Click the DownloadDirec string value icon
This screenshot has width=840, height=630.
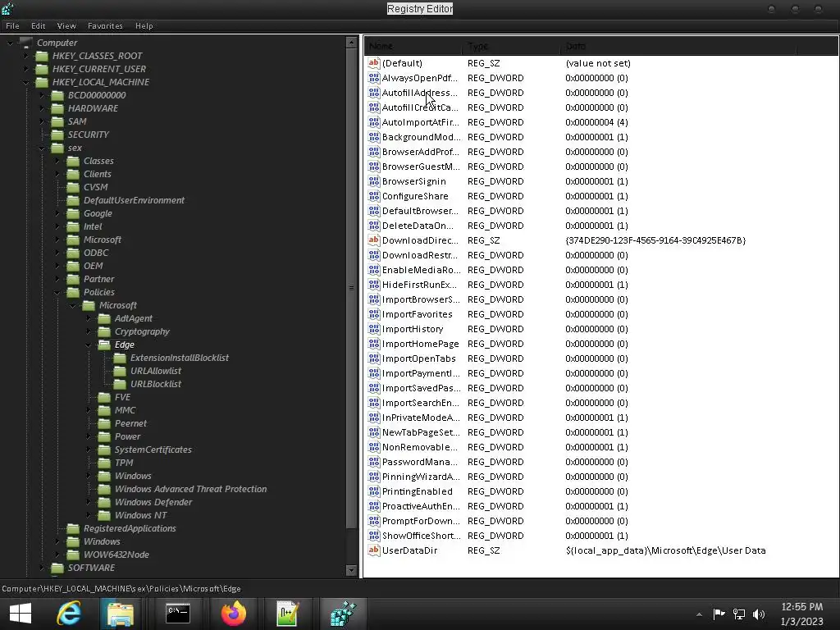[x=374, y=240]
